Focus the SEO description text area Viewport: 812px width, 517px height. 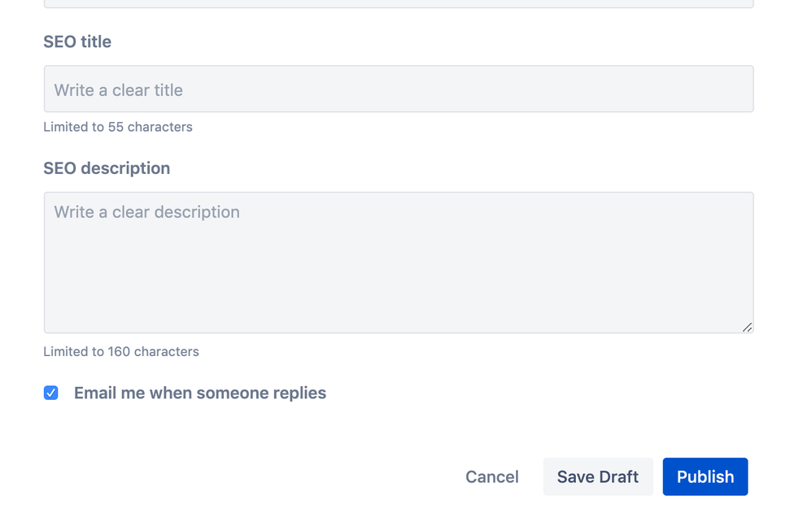(x=399, y=260)
